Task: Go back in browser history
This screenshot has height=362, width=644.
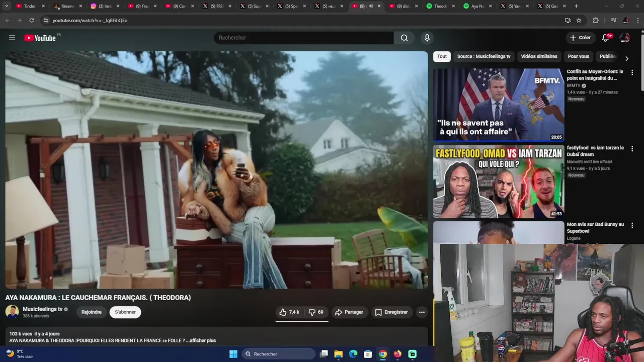Action: click(7, 20)
